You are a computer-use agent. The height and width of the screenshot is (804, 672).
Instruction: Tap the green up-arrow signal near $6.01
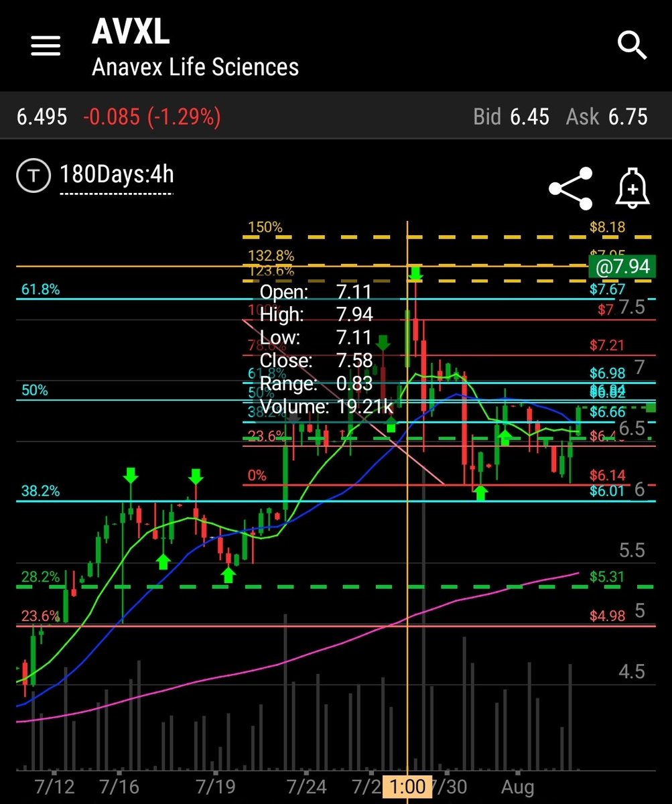(480, 494)
